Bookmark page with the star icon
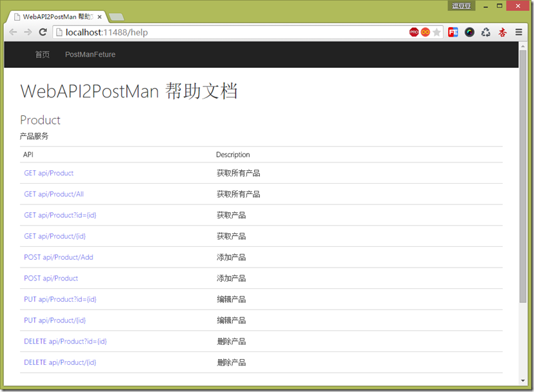Image resolution: width=534 pixels, height=392 pixels. (x=437, y=32)
